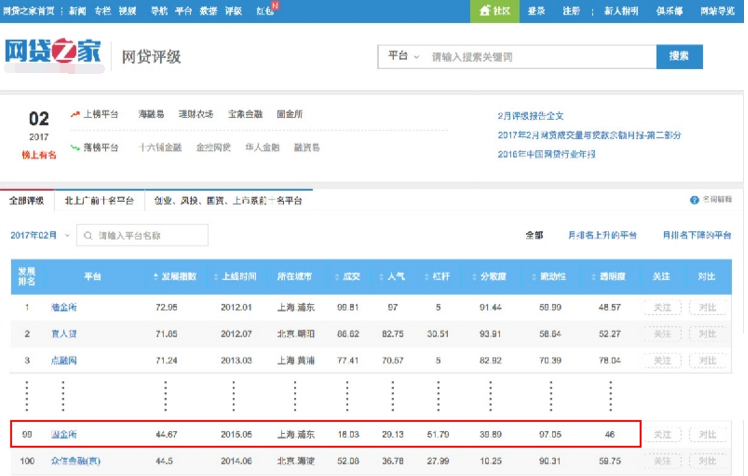Click the 榜上有名 red label
Screen dimensions: 748x476
pyautogui.click(x=39, y=155)
